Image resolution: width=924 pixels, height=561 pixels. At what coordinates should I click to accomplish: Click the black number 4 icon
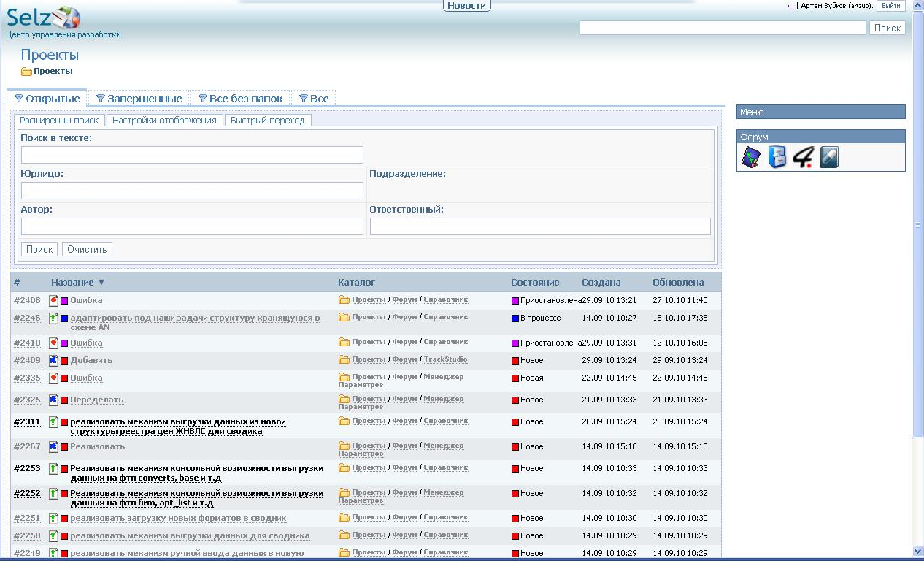pos(803,157)
